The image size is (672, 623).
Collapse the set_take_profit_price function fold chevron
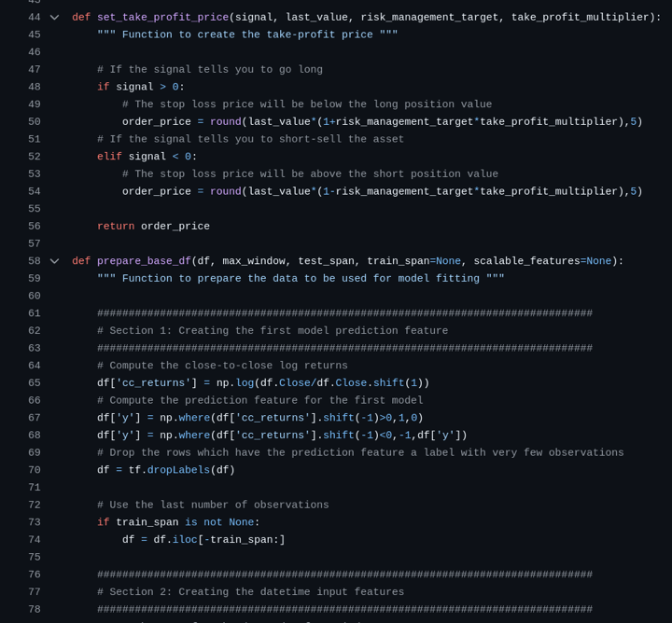point(54,18)
